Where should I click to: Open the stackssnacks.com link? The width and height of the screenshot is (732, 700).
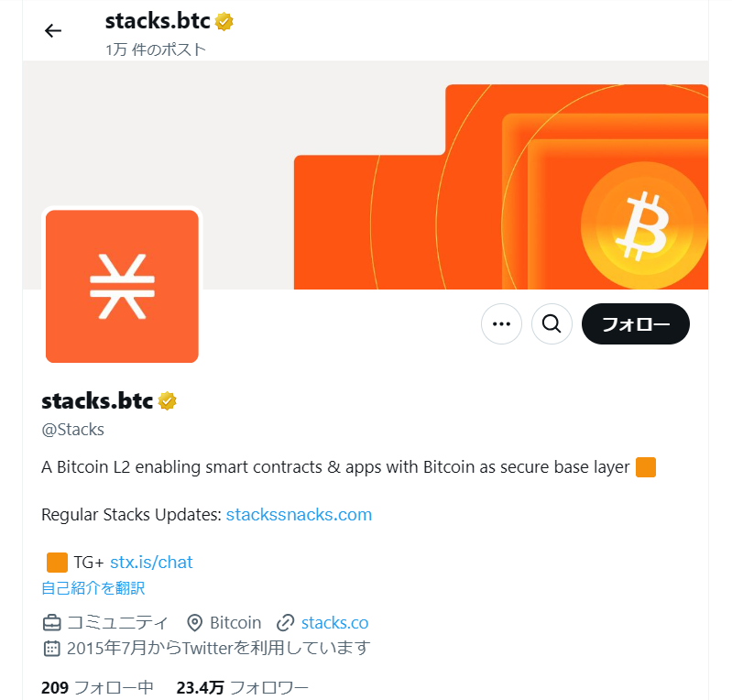click(299, 515)
